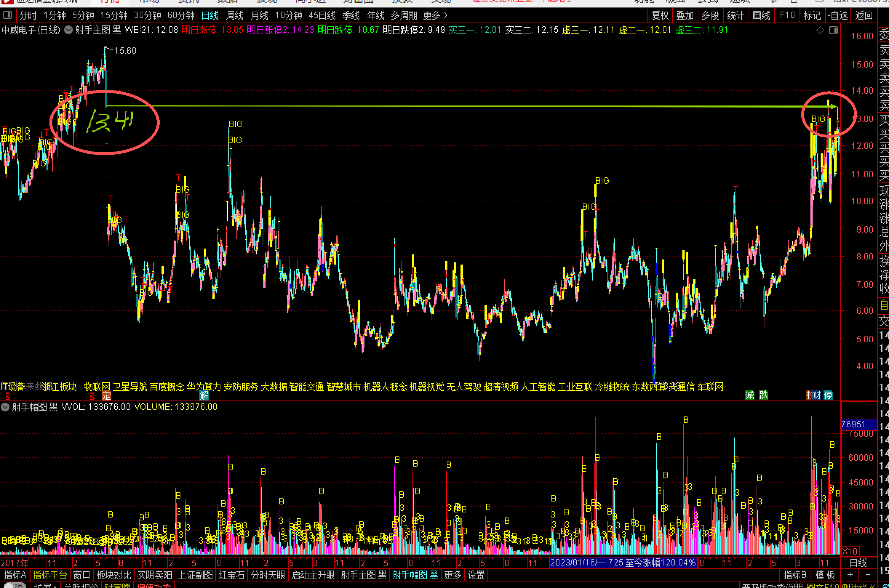Switch the chart to 周线 period

click(x=235, y=15)
